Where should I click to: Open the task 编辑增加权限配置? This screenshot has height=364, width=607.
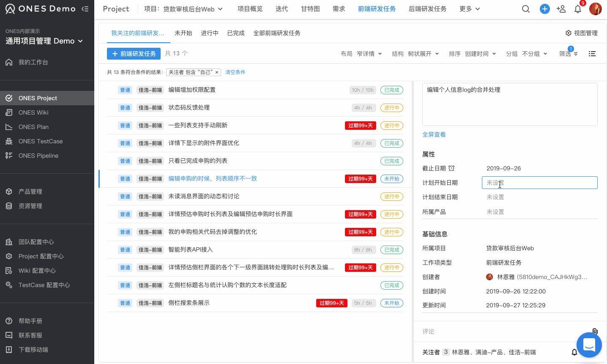click(x=192, y=90)
